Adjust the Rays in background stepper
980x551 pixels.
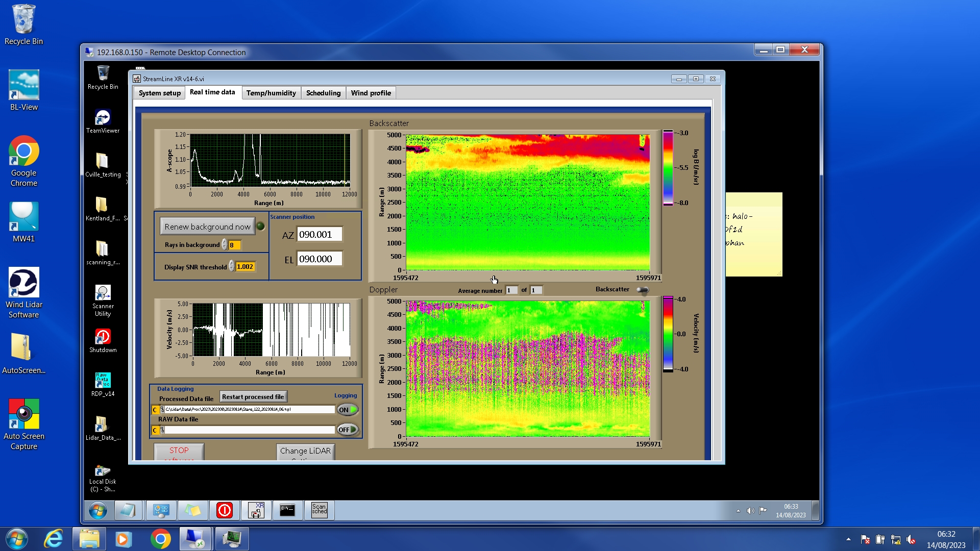pos(224,245)
